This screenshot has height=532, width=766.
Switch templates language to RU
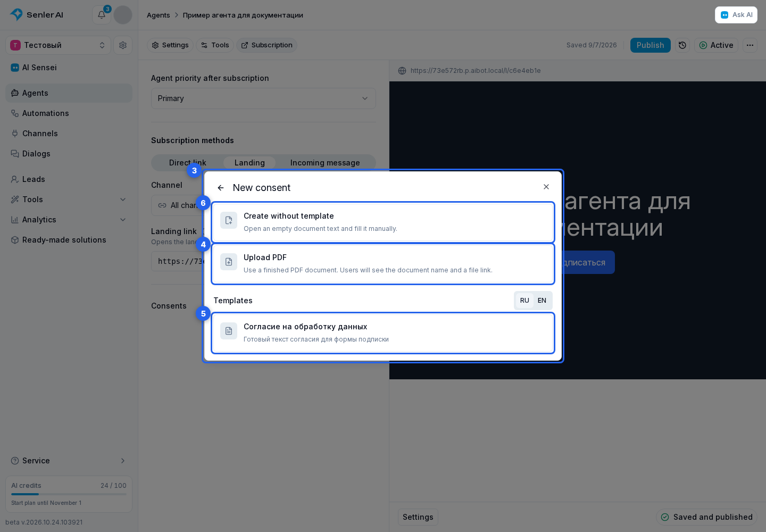(524, 301)
